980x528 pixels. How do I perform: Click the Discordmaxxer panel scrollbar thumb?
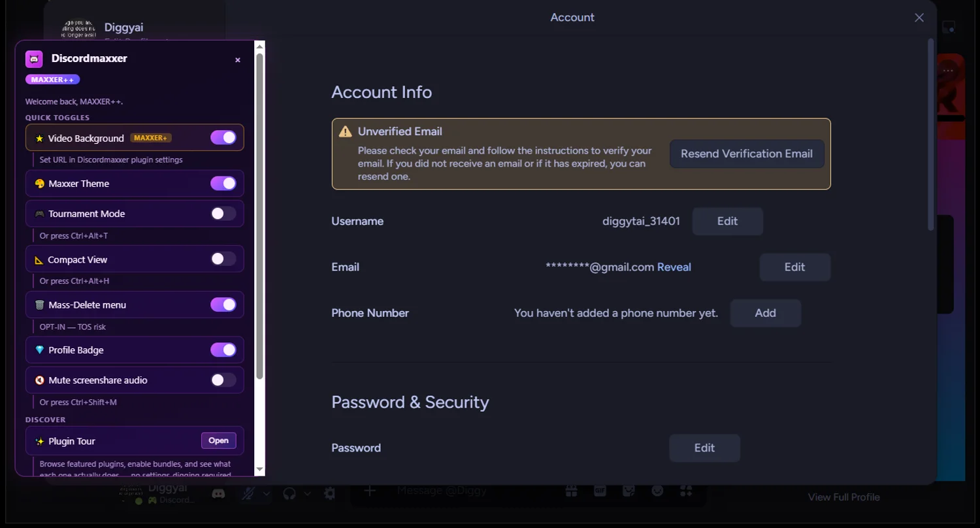(259, 216)
